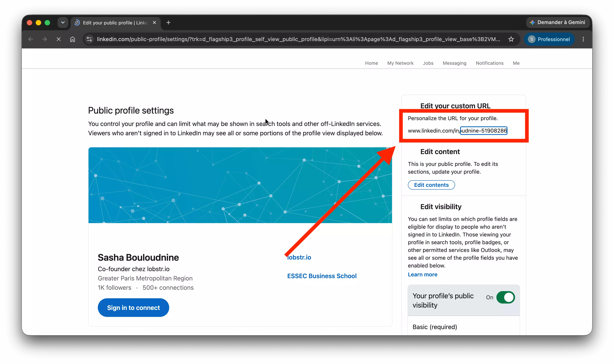The image size is (614, 364).
Task: Click the '1K followers' text
Action: (114, 287)
